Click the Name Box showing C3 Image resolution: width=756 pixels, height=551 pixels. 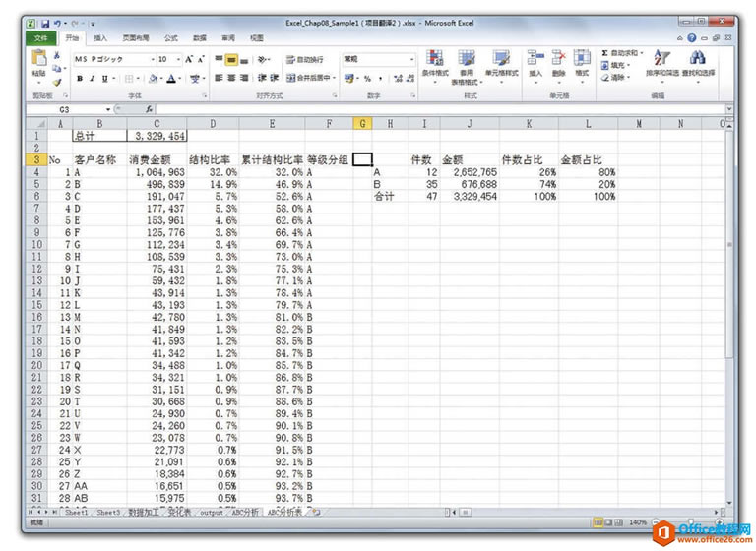coord(65,109)
